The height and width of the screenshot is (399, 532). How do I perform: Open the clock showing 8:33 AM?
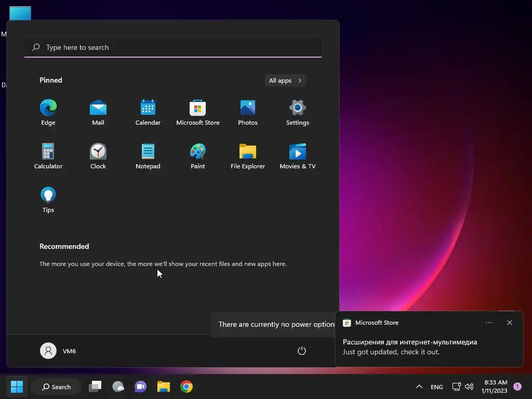pos(495,387)
